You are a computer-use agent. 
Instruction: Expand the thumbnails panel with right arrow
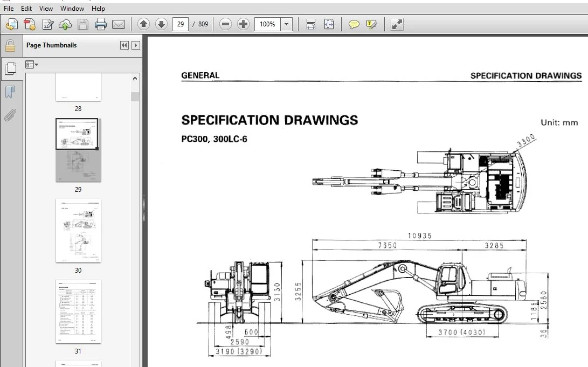[x=136, y=45]
